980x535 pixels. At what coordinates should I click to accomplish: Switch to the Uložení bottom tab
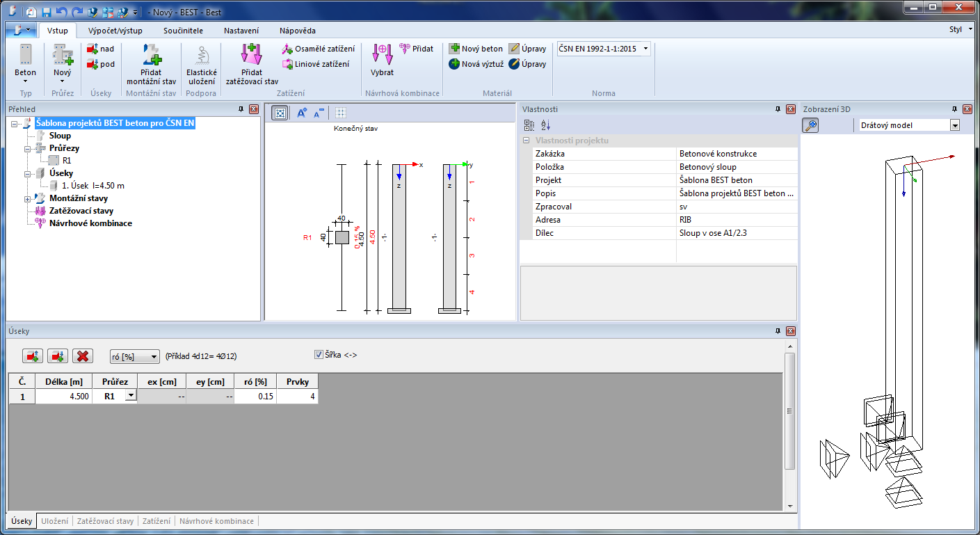54,521
